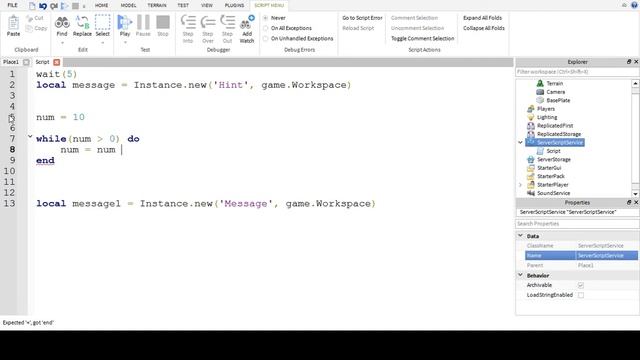Close the Script tab
Screen dimensions: 640x360
click(x=56, y=62)
